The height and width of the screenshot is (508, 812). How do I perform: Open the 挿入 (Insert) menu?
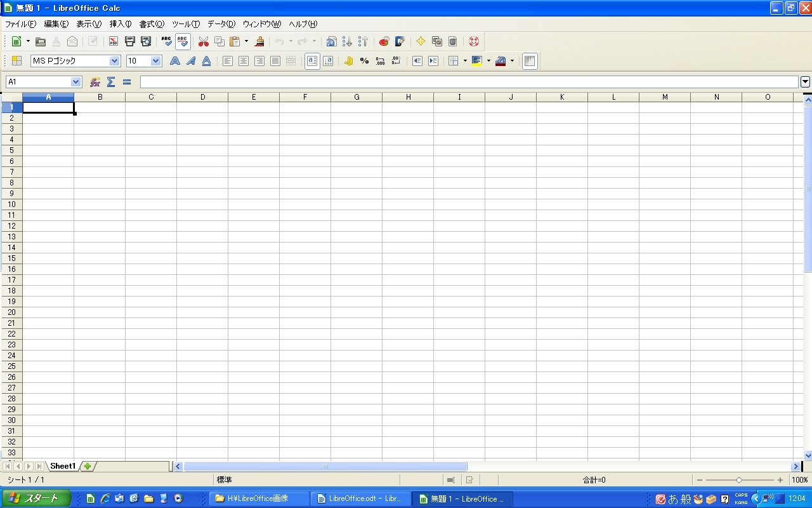click(x=120, y=24)
